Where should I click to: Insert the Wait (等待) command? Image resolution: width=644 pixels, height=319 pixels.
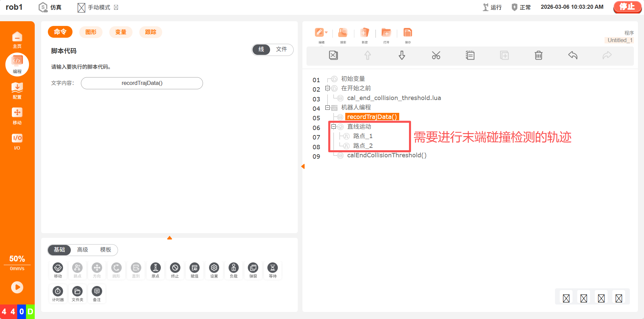(x=272, y=270)
